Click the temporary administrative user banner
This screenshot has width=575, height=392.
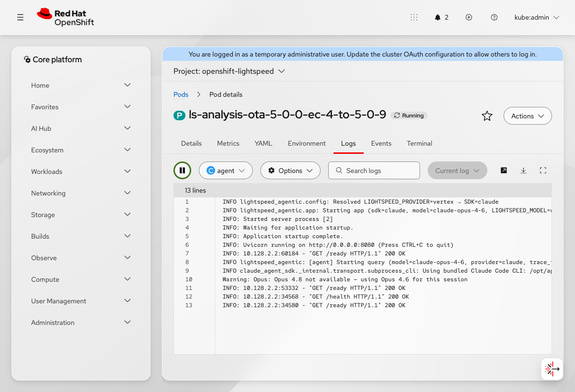[363, 54]
